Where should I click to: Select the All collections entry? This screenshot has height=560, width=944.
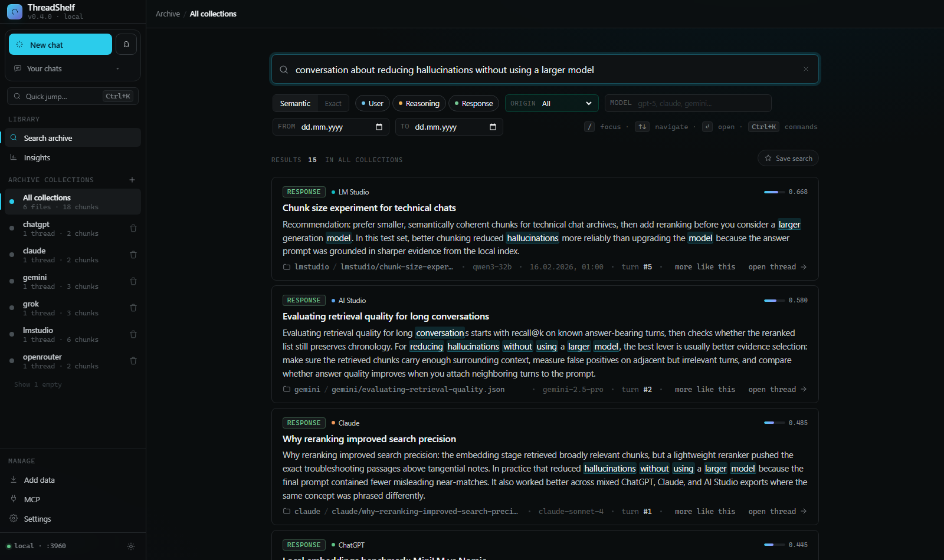tap(73, 202)
